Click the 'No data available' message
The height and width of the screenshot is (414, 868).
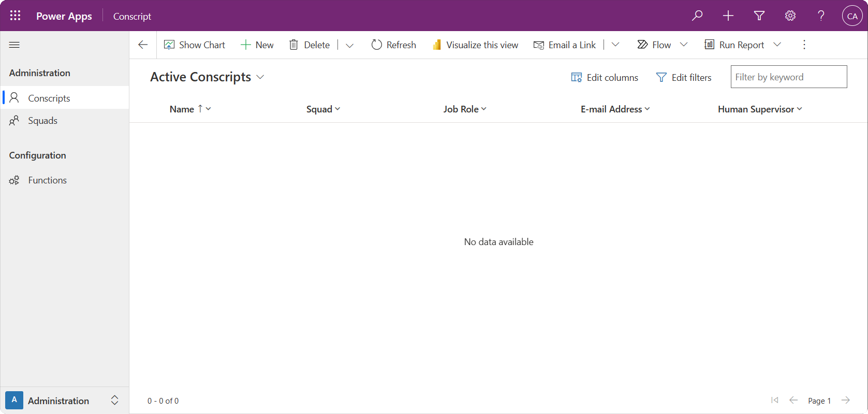click(498, 242)
